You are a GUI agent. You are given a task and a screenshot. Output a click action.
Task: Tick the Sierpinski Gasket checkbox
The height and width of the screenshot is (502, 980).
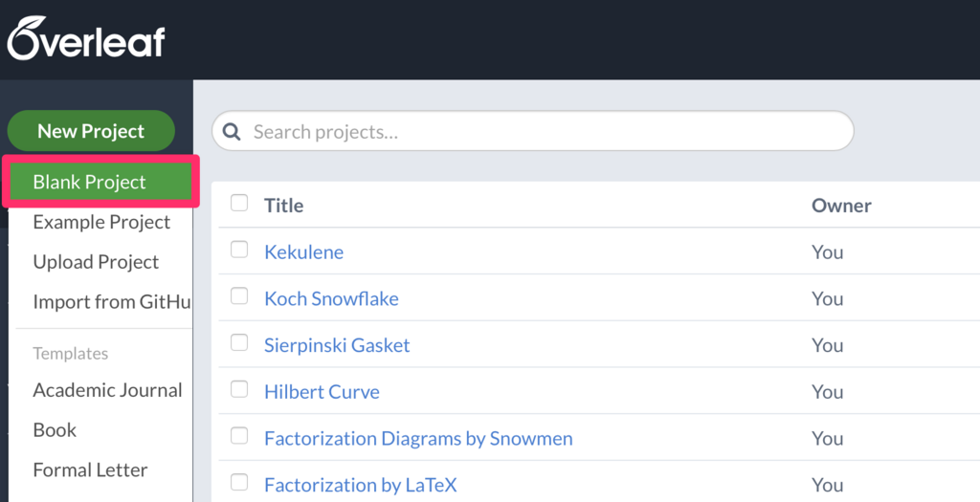tap(239, 343)
